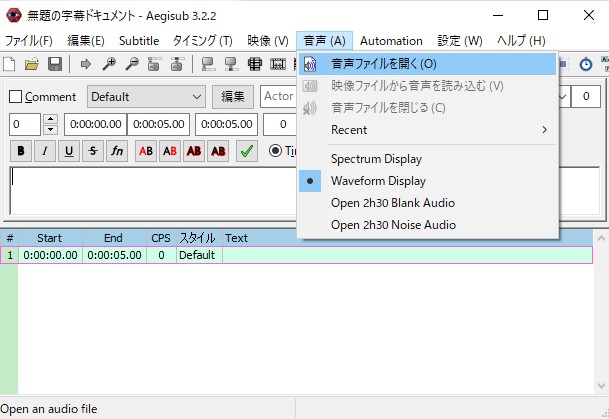
Task: Click the Save subtitles floppy icon
Action: tap(55, 64)
